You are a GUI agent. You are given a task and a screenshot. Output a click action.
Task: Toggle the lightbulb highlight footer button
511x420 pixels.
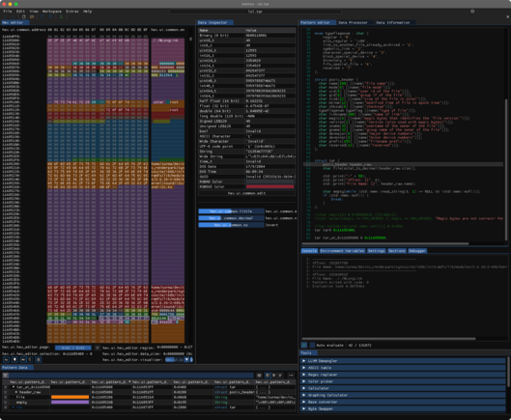14,360
